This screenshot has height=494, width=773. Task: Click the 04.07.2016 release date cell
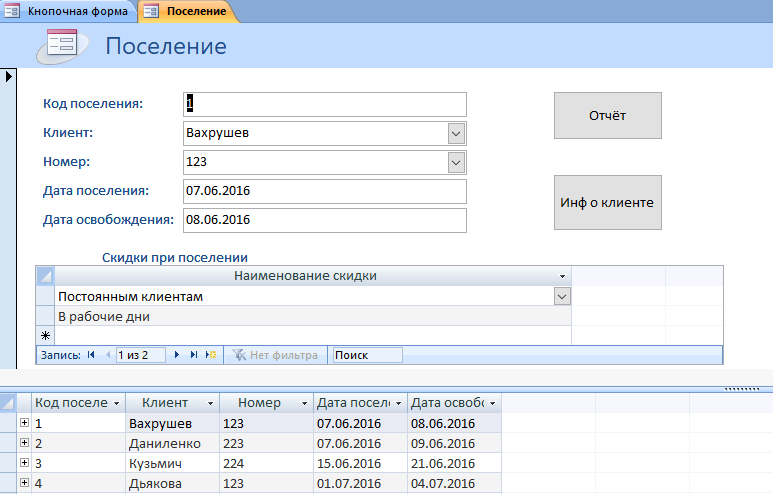point(454,483)
